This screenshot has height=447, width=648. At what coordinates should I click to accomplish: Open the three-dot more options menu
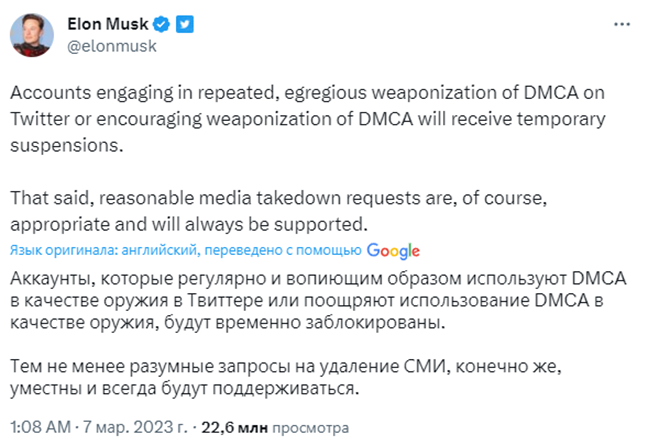click(x=622, y=25)
